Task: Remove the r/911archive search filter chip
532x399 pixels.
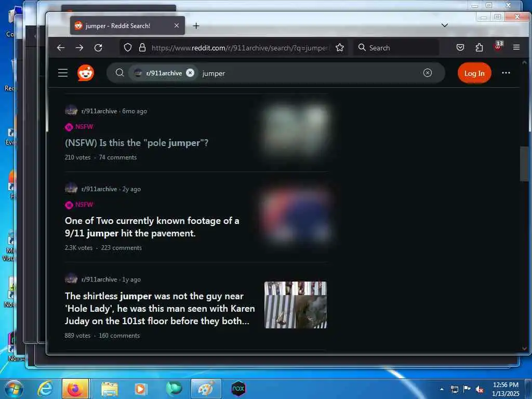Action: [190, 73]
